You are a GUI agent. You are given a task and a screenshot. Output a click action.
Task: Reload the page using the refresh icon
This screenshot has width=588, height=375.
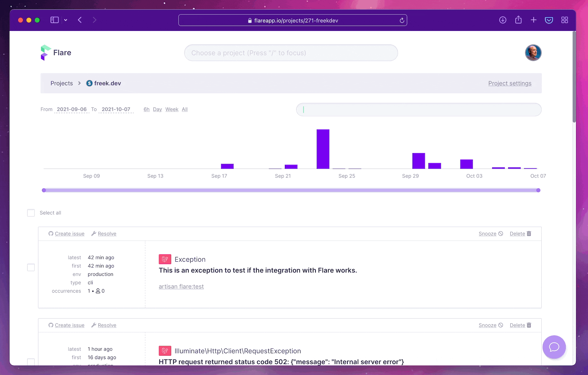[402, 20]
